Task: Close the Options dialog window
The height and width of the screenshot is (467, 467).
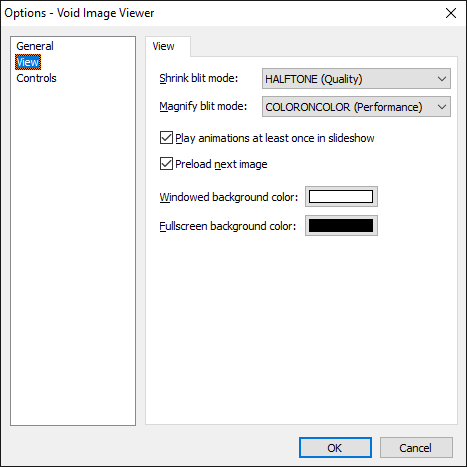Action: pos(451,13)
